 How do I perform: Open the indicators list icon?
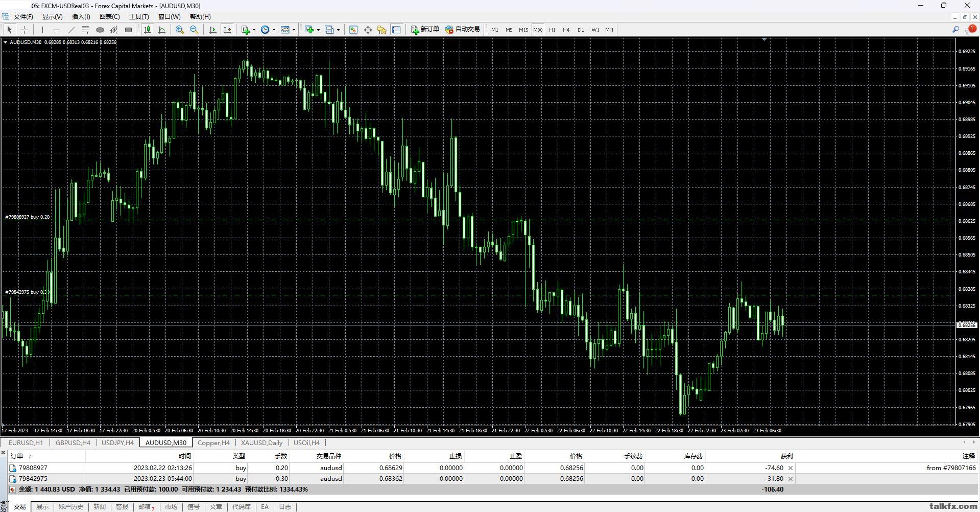(x=246, y=30)
